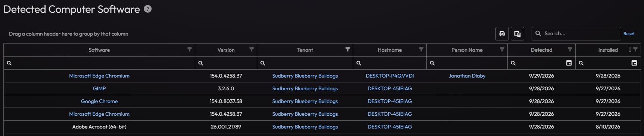This screenshot has height=136, width=644.
Task: Open the Tenant column filter icon
Action: click(348, 49)
